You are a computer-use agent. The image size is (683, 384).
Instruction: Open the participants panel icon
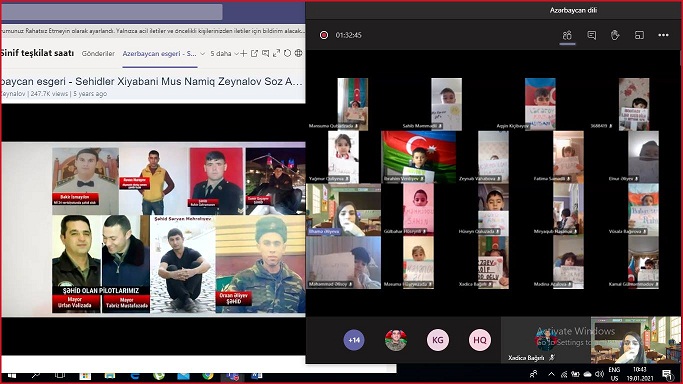point(567,35)
